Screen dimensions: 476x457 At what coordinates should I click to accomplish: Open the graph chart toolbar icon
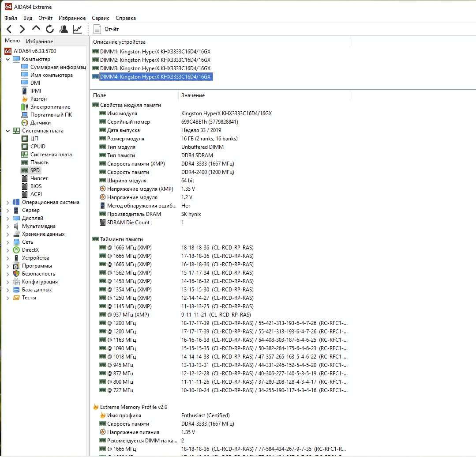pyautogui.click(x=77, y=29)
